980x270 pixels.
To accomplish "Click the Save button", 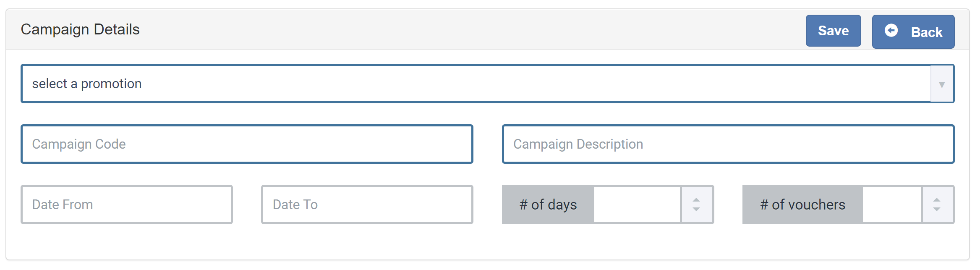I will (833, 31).
